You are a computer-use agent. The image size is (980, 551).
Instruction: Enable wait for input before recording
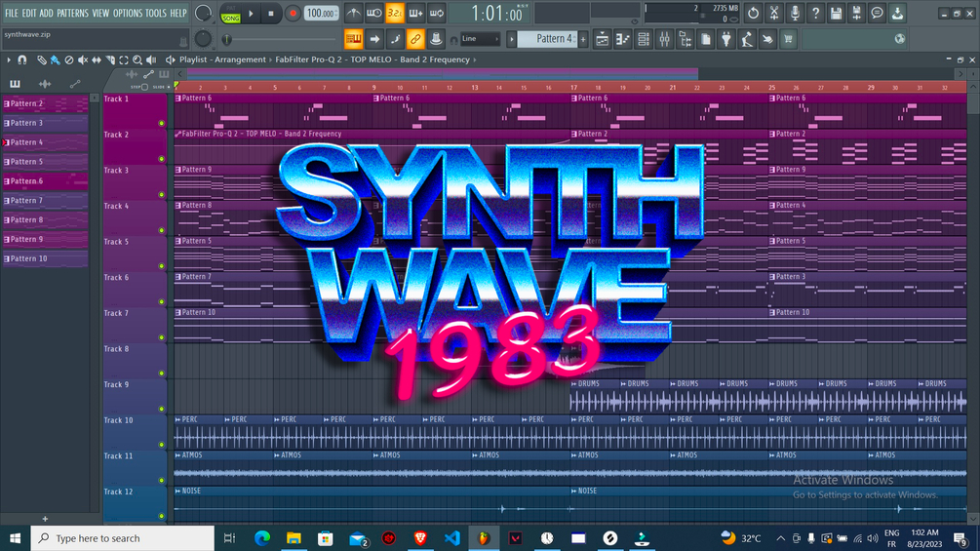(374, 13)
